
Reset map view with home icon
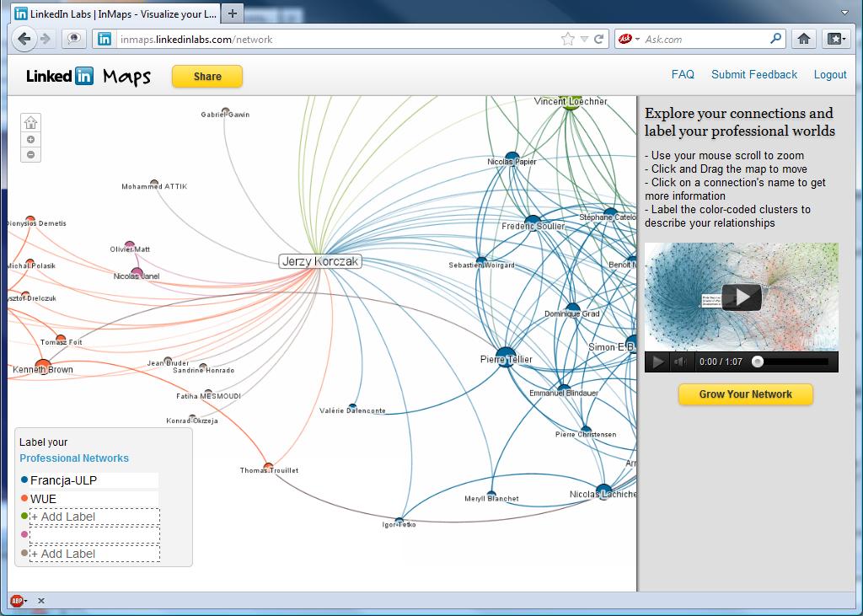[x=31, y=123]
